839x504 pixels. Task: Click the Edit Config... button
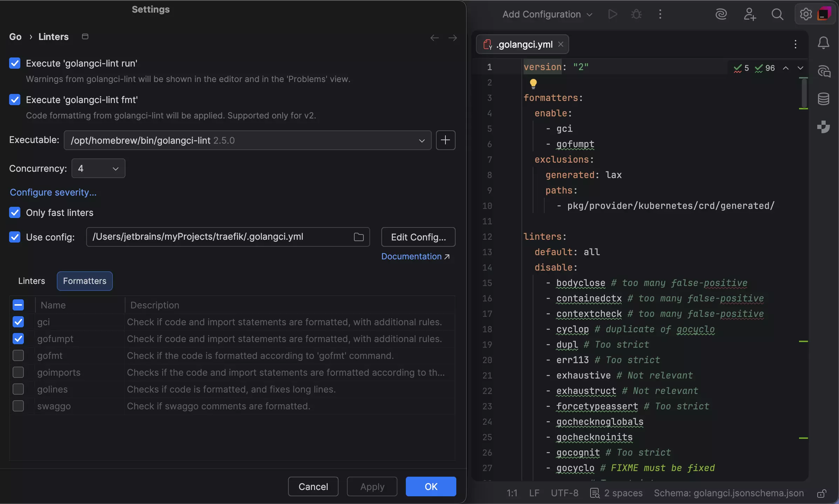tap(418, 237)
